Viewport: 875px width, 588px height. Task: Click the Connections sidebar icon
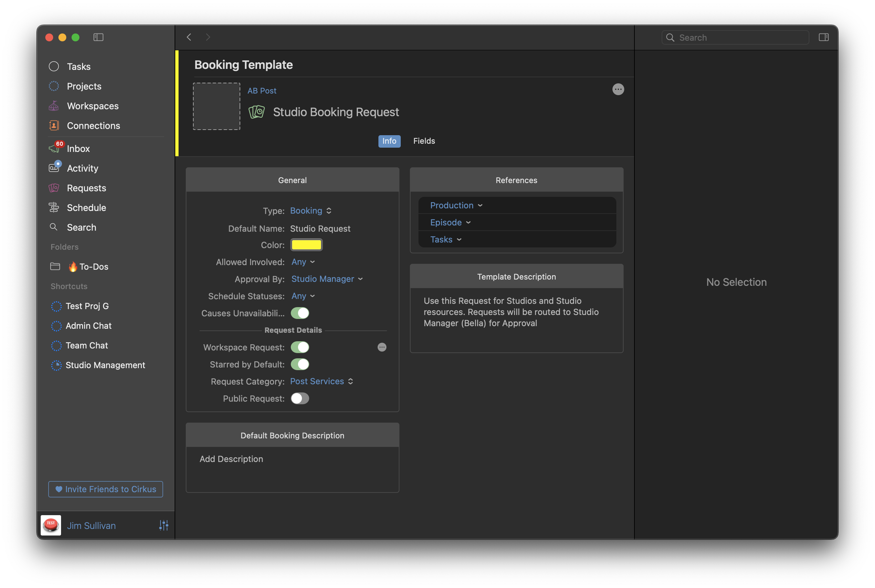tap(53, 126)
